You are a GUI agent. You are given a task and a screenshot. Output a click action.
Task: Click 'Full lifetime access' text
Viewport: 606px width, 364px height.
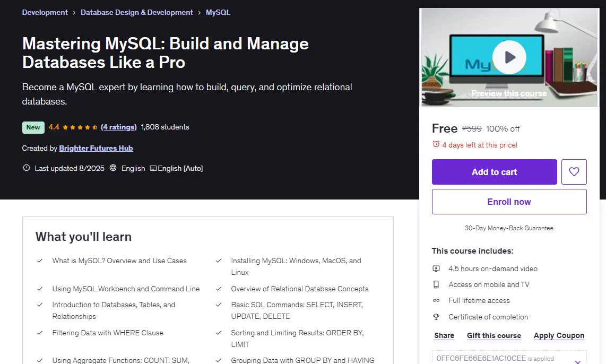pos(479,301)
